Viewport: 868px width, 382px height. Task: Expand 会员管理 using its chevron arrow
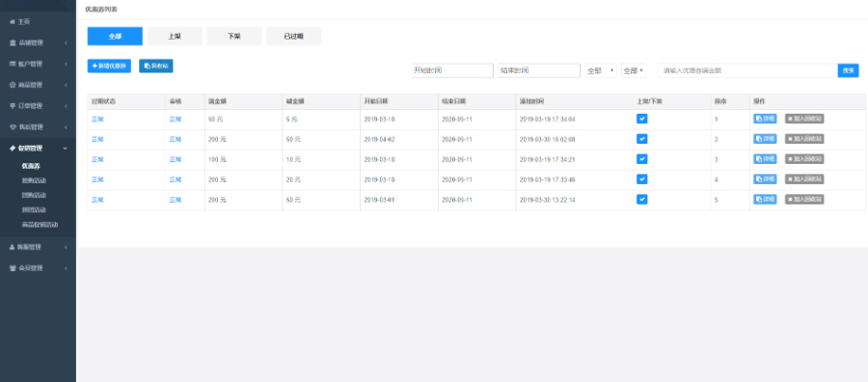tap(66, 268)
